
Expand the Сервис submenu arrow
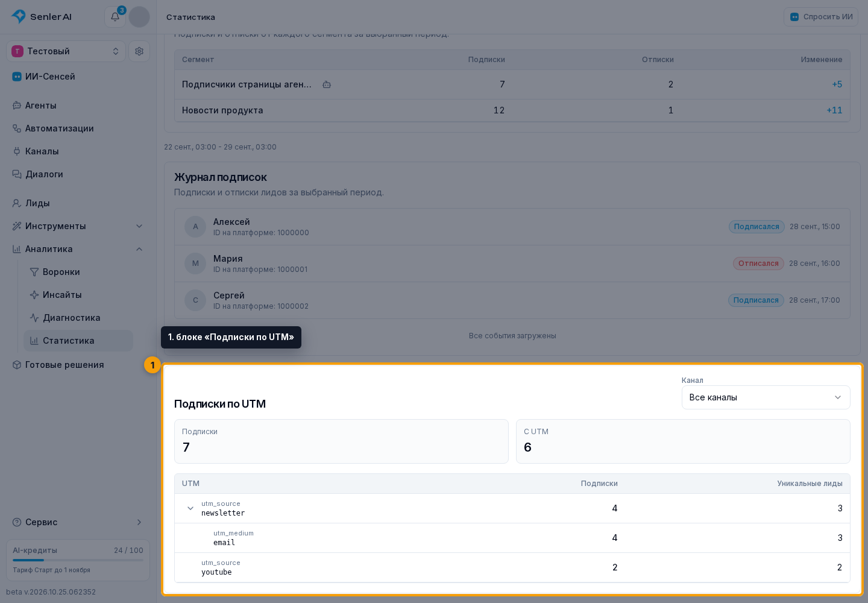[139, 522]
